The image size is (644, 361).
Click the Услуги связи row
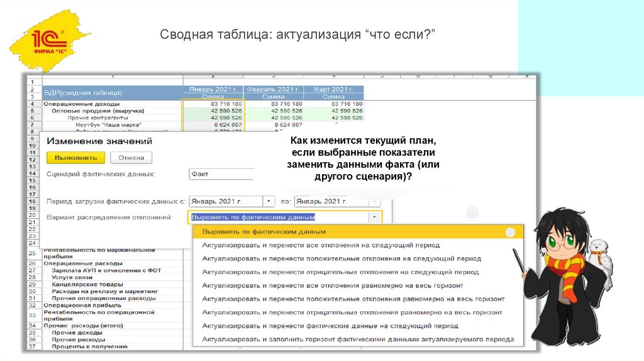72,277
